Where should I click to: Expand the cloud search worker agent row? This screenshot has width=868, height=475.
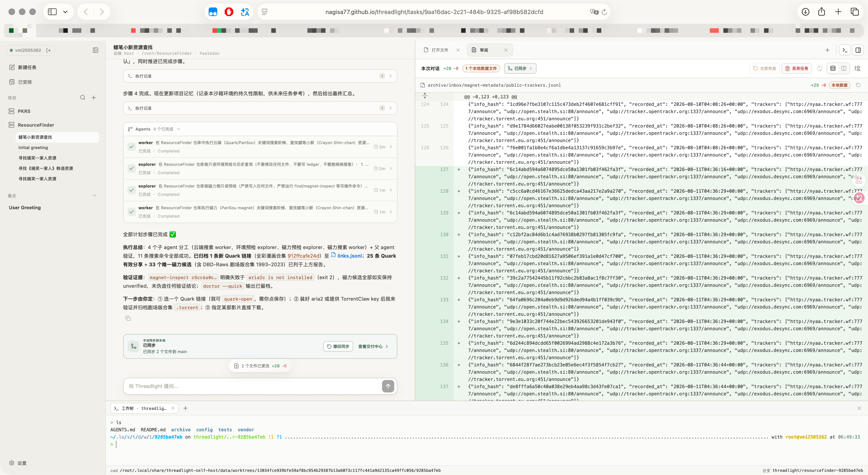(x=260, y=147)
